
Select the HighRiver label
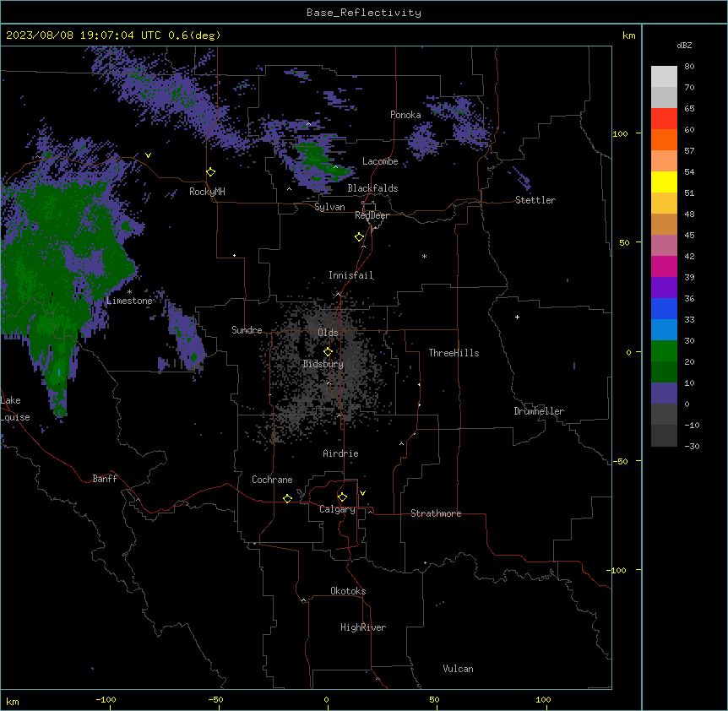(x=363, y=627)
